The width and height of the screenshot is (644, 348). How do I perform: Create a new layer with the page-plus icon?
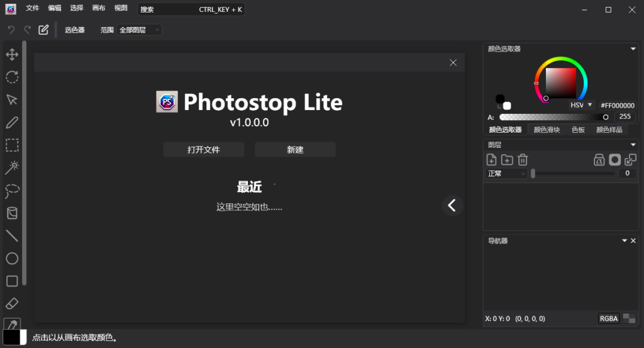[491, 160]
